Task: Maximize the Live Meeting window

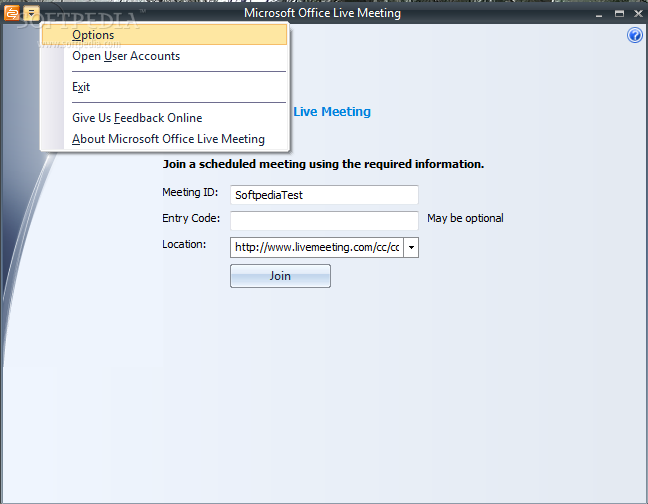Action: coord(619,14)
